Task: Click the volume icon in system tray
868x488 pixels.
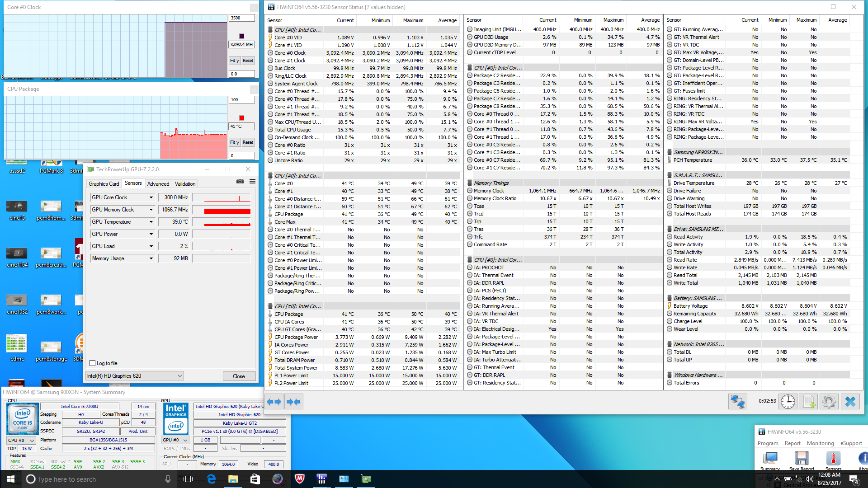Action: (809, 479)
